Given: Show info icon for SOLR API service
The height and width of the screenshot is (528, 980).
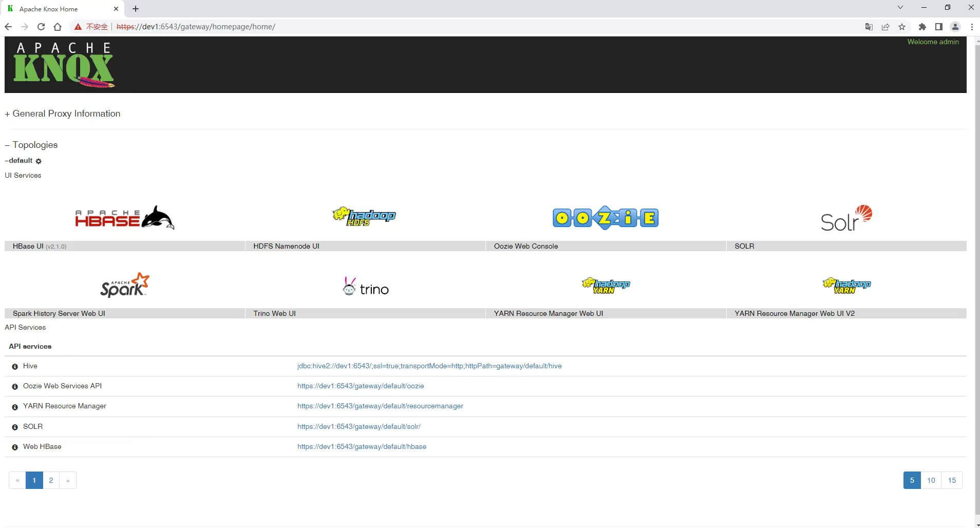Looking at the screenshot, I should tap(15, 427).
